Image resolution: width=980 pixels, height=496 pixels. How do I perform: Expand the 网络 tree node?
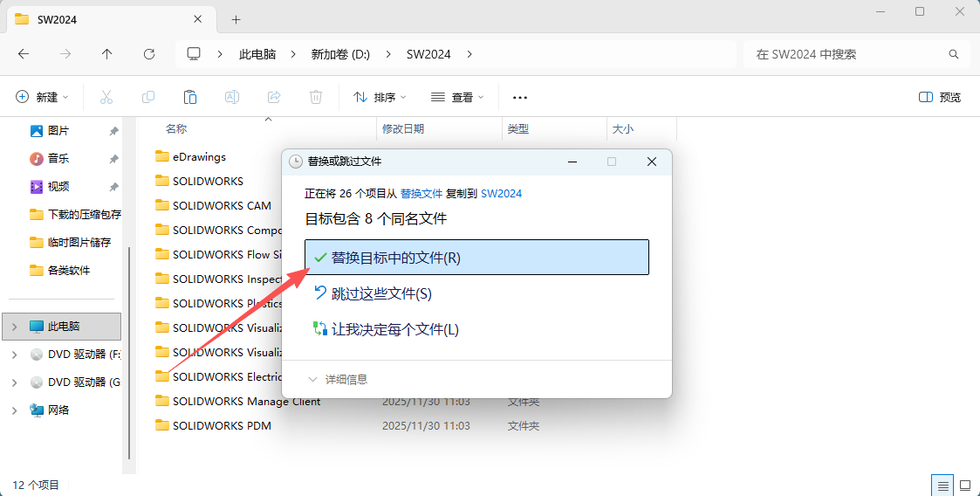[x=14, y=410]
